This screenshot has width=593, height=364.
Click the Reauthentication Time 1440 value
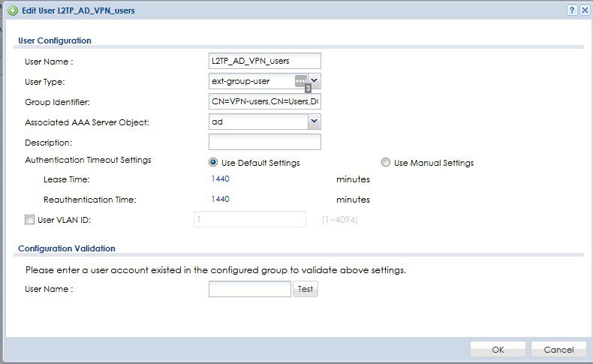click(220, 200)
